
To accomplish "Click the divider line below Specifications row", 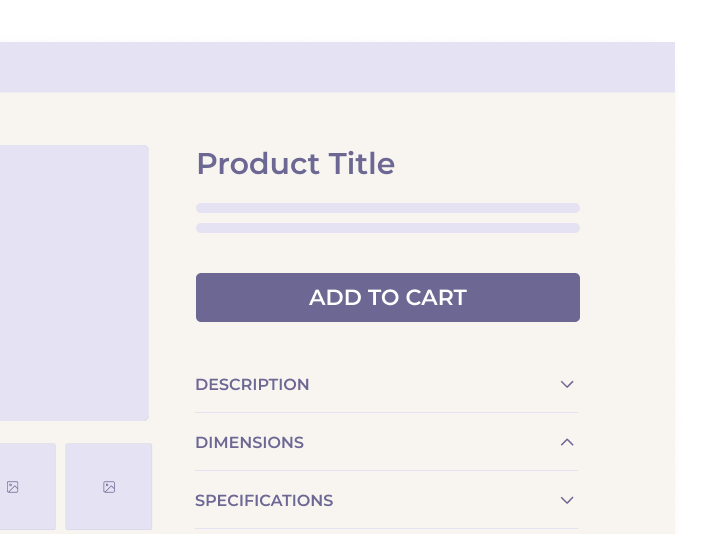I will coord(386,528).
